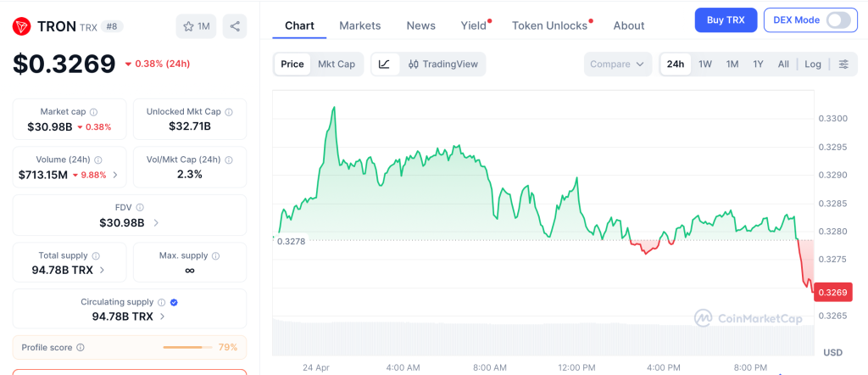The width and height of the screenshot is (868, 375).
Task: Select the 1W time range
Action: [x=705, y=64]
